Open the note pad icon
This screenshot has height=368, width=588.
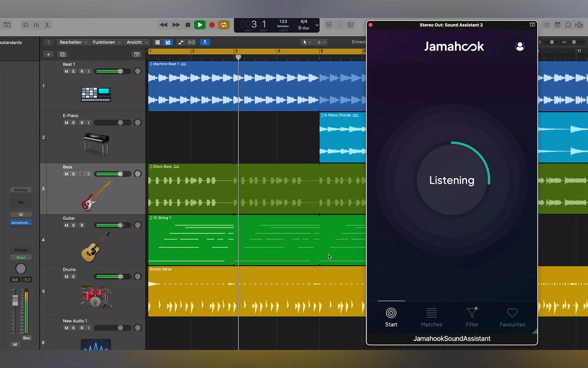point(558,25)
